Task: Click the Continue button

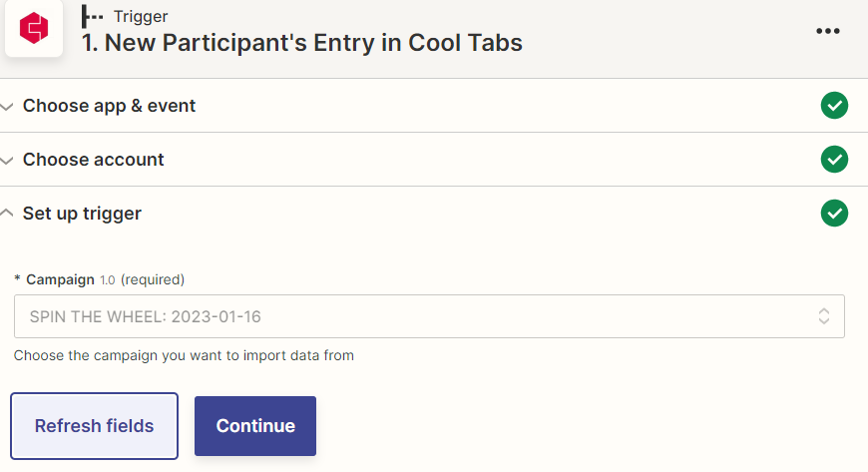Action: click(x=255, y=426)
